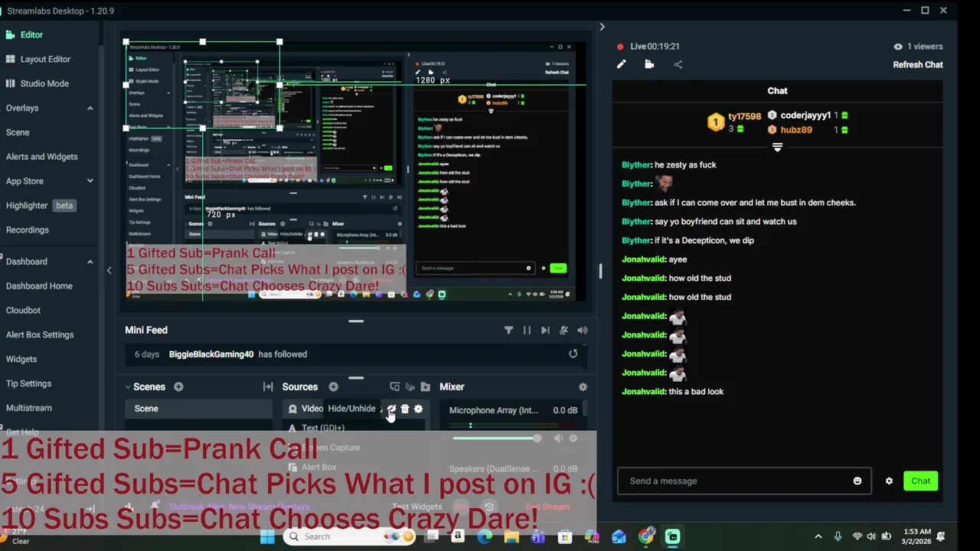The width and height of the screenshot is (980, 551).
Task: Add a source folder
Action: 426,387
